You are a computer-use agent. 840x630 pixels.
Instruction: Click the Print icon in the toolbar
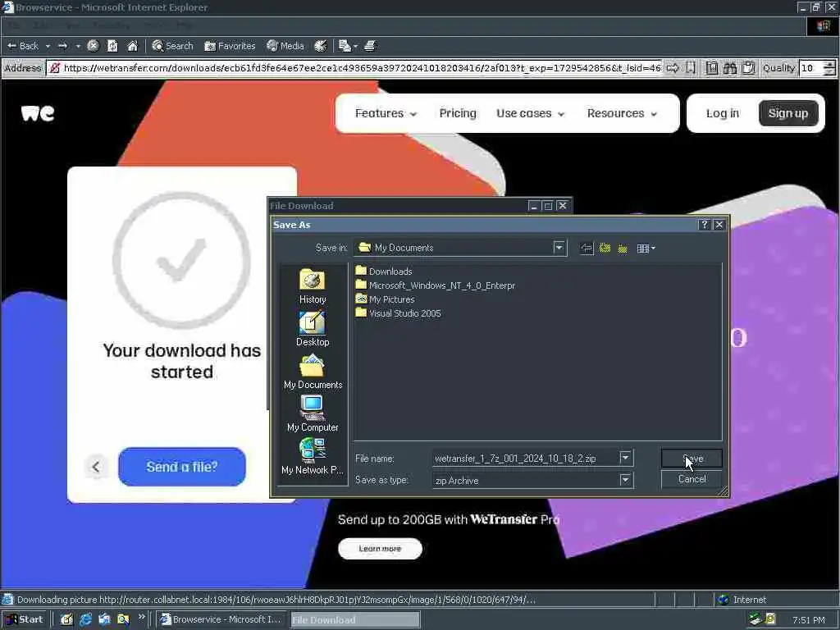click(370, 46)
